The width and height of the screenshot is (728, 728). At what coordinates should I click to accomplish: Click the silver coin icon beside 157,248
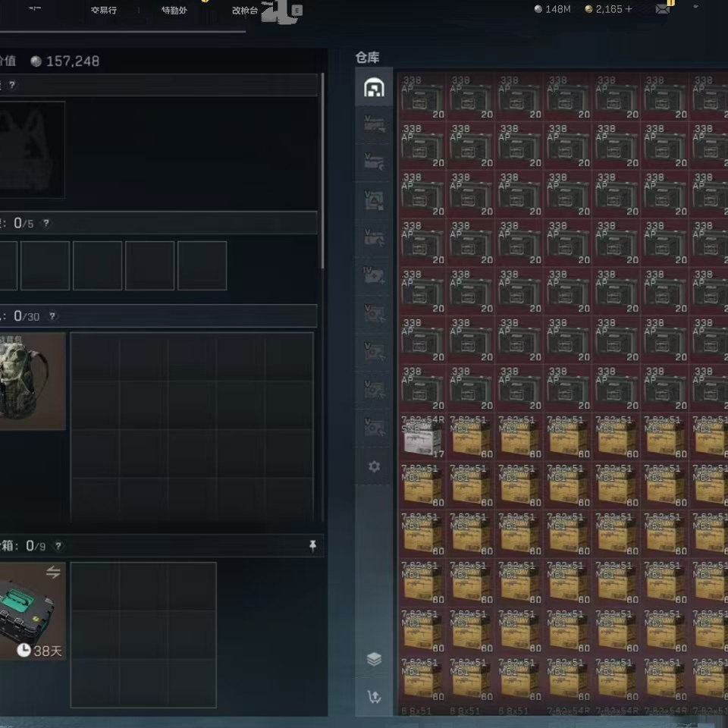36,61
